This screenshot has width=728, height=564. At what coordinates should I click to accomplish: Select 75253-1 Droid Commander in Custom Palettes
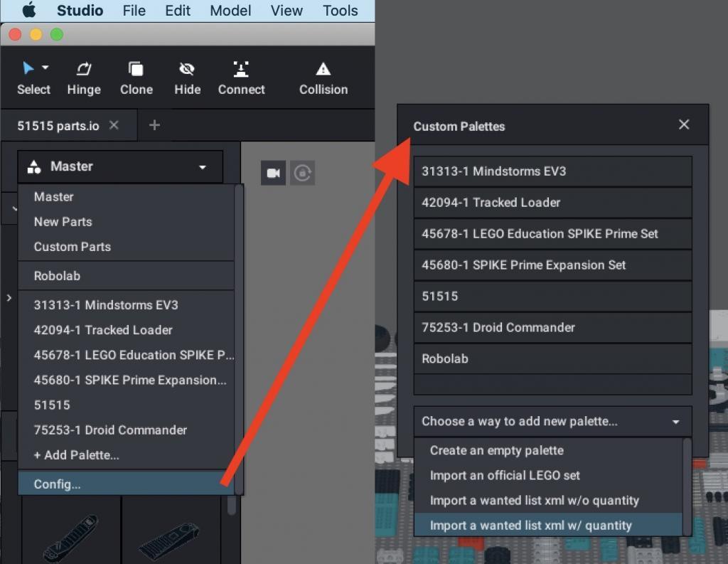click(x=552, y=327)
